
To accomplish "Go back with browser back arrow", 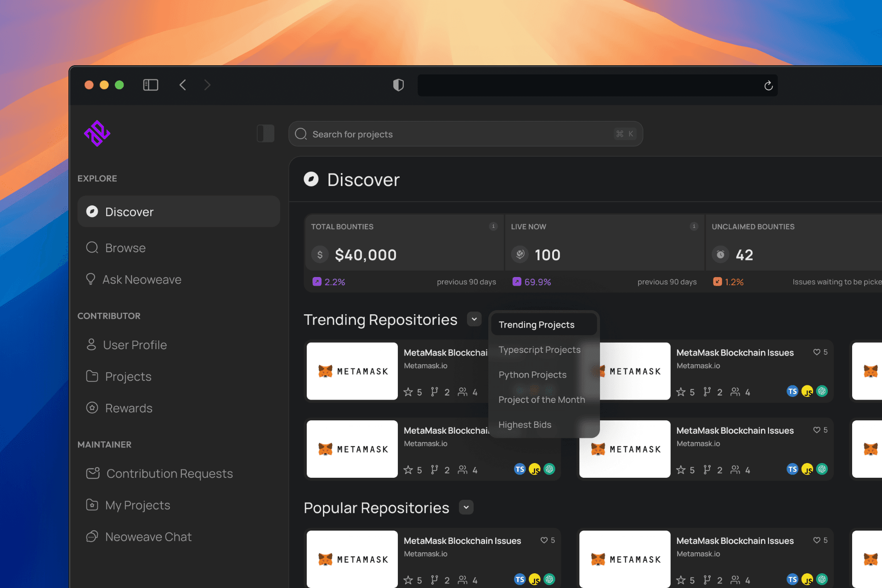I will tap(183, 85).
